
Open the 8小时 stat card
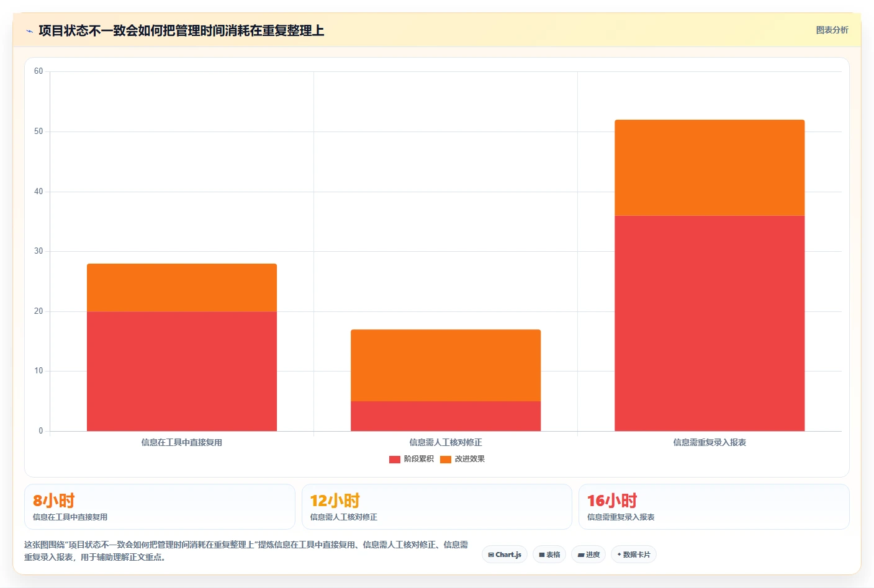[160, 507]
